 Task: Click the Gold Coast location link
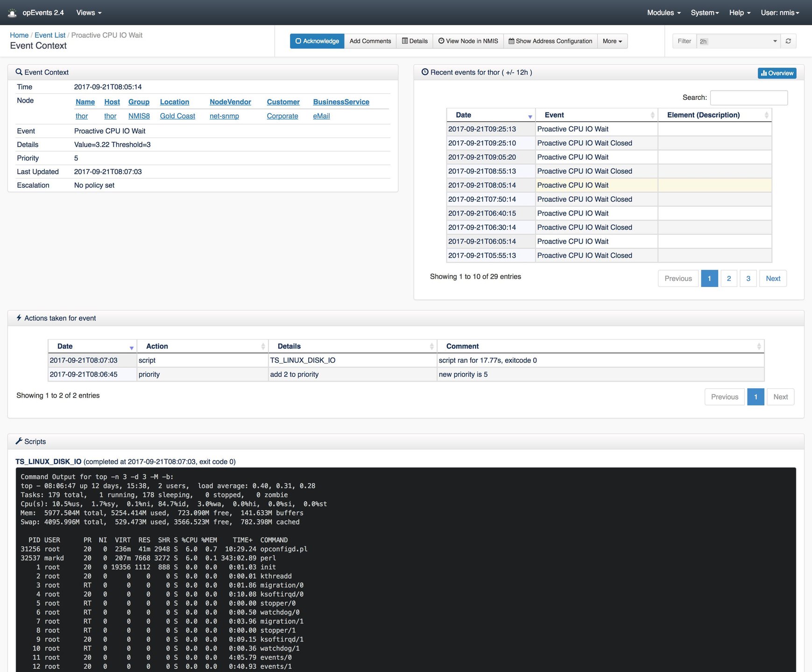[x=177, y=116]
